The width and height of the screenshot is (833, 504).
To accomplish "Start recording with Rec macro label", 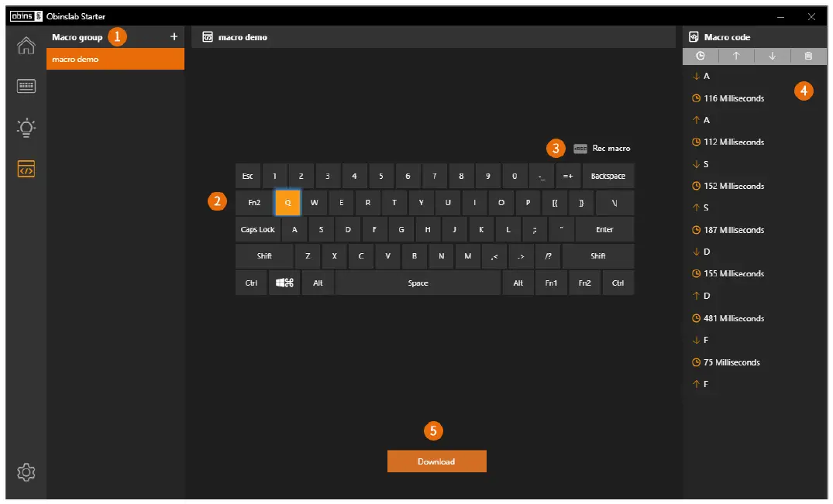I will [x=611, y=149].
